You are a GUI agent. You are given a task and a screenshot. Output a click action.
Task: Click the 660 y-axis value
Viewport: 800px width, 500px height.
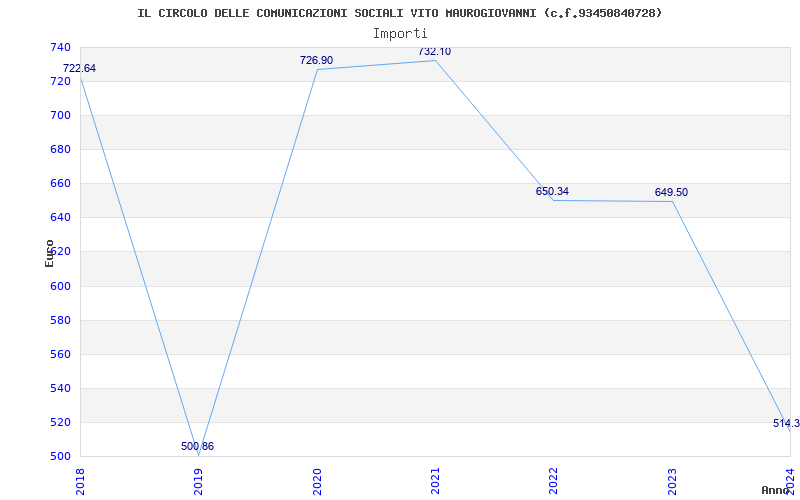(60, 184)
